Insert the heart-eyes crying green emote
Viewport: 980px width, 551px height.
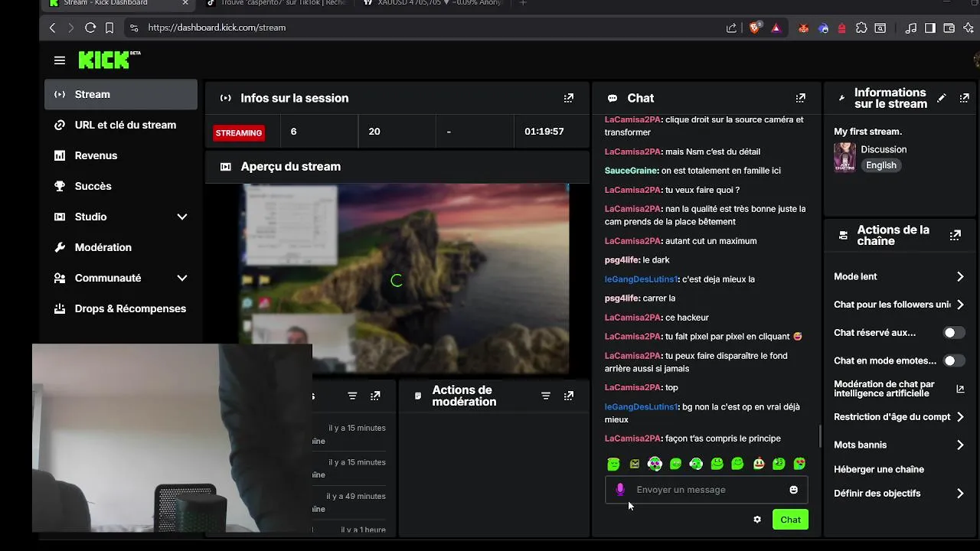[x=799, y=464]
